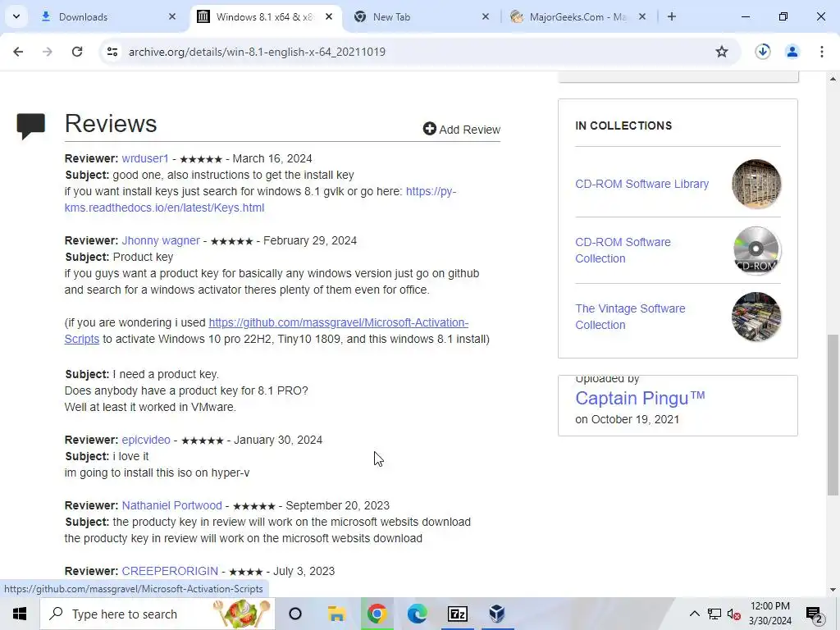This screenshot has width=840, height=630.
Task: Open the Windows Start menu
Action: [x=20, y=614]
